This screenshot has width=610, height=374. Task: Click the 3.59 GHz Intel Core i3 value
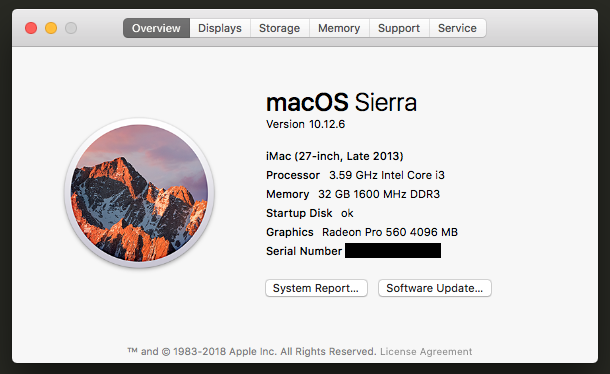(x=387, y=175)
